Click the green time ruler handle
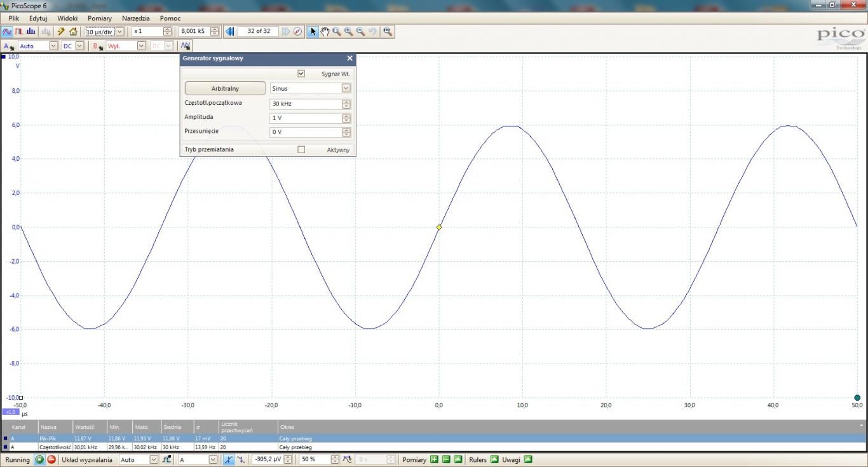868x467 pixels. [x=857, y=398]
